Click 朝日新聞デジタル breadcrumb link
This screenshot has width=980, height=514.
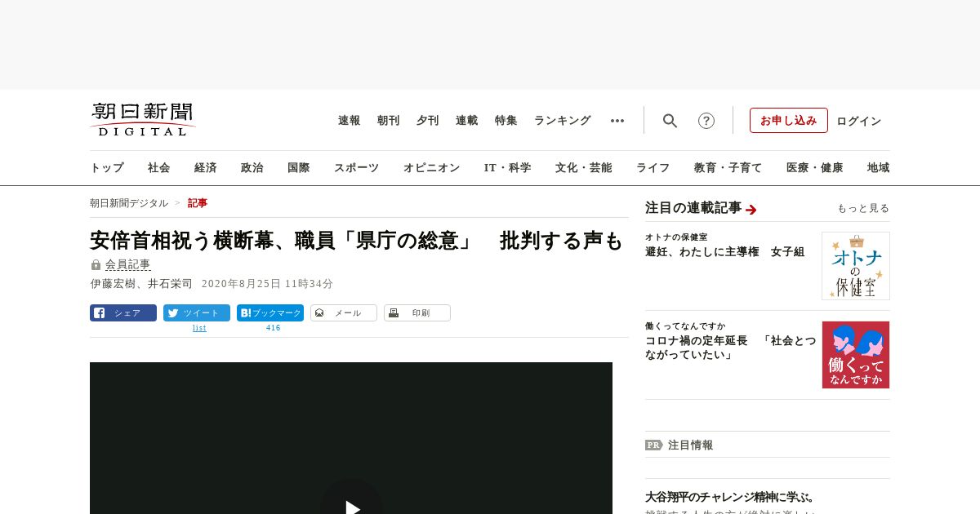pyautogui.click(x=129, y=203)
